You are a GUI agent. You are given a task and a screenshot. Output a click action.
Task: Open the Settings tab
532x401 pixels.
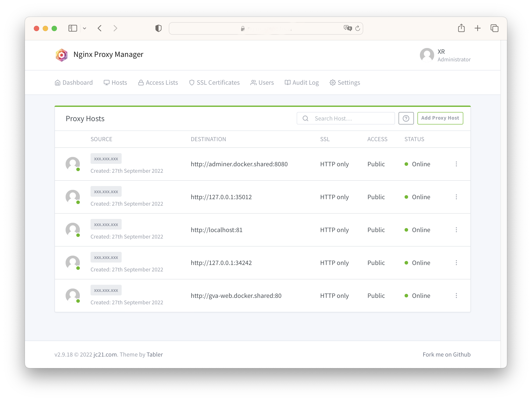point(345,82)
